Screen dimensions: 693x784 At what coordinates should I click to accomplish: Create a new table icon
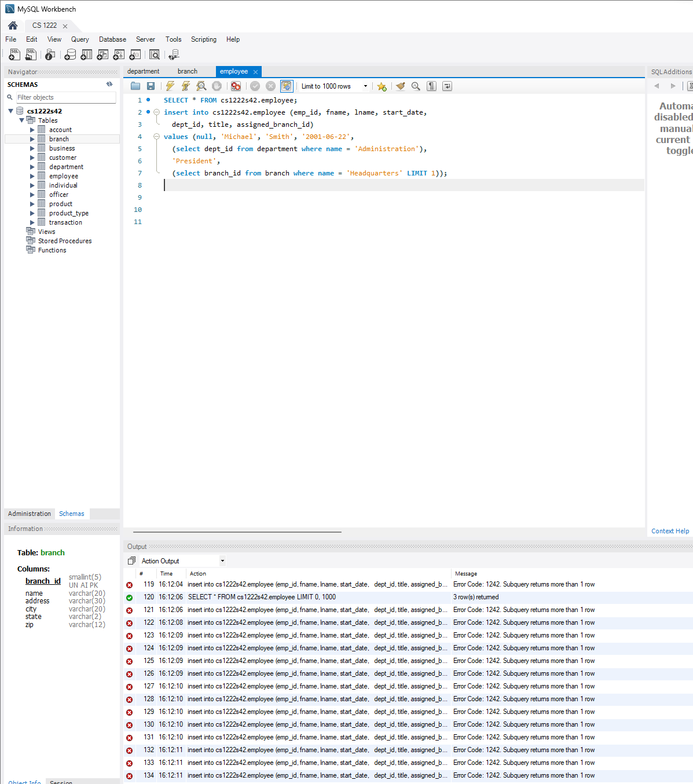tap(86, 54)
